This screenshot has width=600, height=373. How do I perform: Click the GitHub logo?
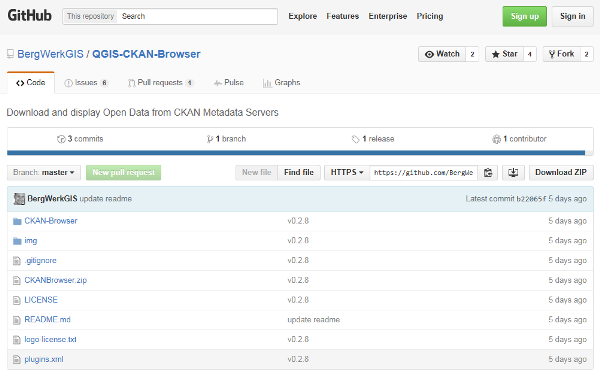tap(29, 16)
